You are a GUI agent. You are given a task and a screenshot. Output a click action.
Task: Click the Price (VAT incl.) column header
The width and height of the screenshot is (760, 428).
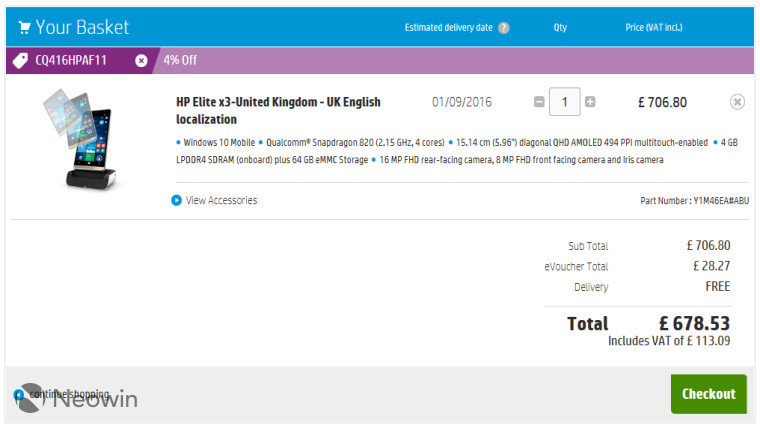click(x=654, y=28)
